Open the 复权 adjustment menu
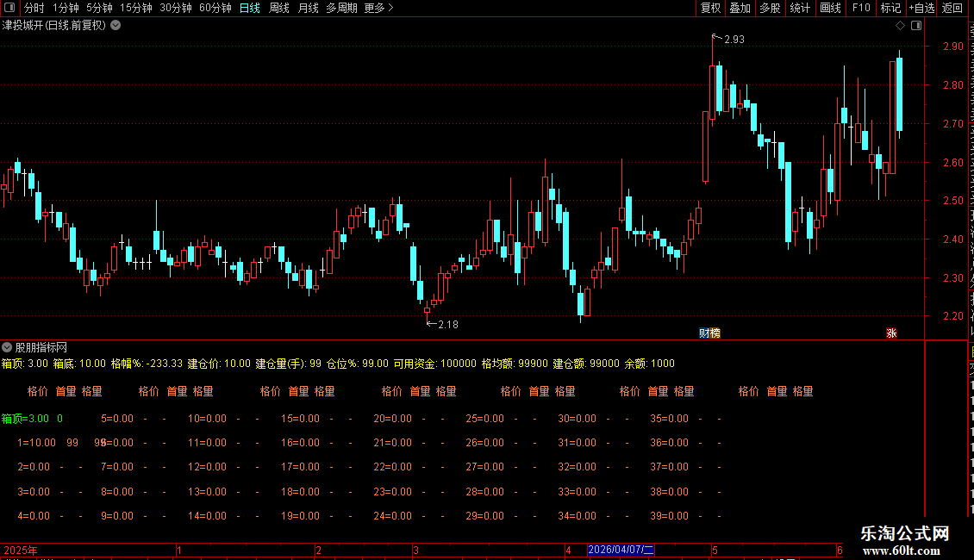 pos(710,8)
